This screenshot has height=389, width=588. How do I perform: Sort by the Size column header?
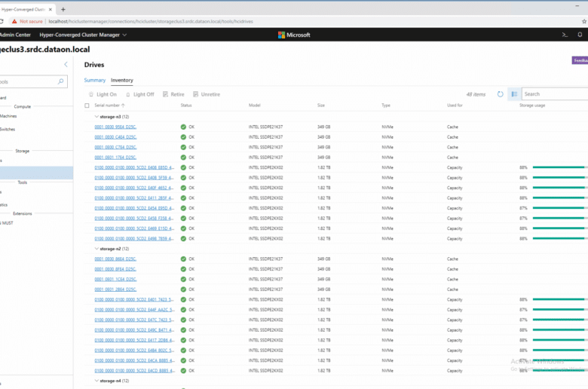(x=321, y=106)
